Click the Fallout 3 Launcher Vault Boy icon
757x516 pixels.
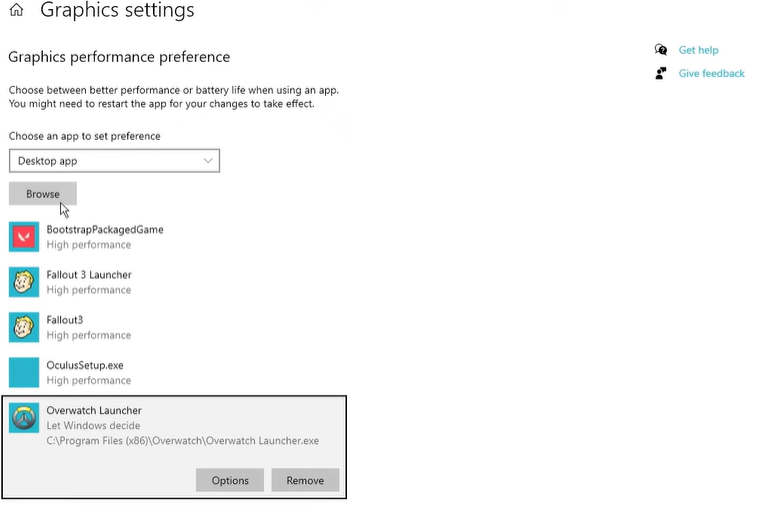point(24,282)
